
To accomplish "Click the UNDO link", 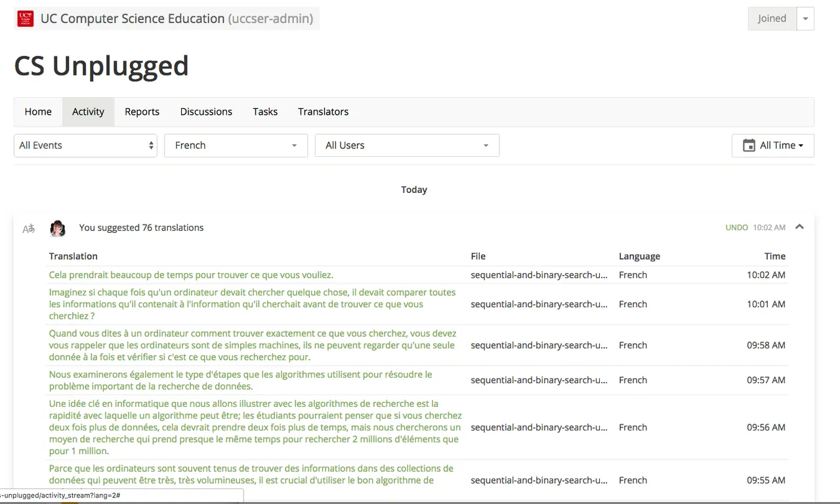I will (736, 228).
